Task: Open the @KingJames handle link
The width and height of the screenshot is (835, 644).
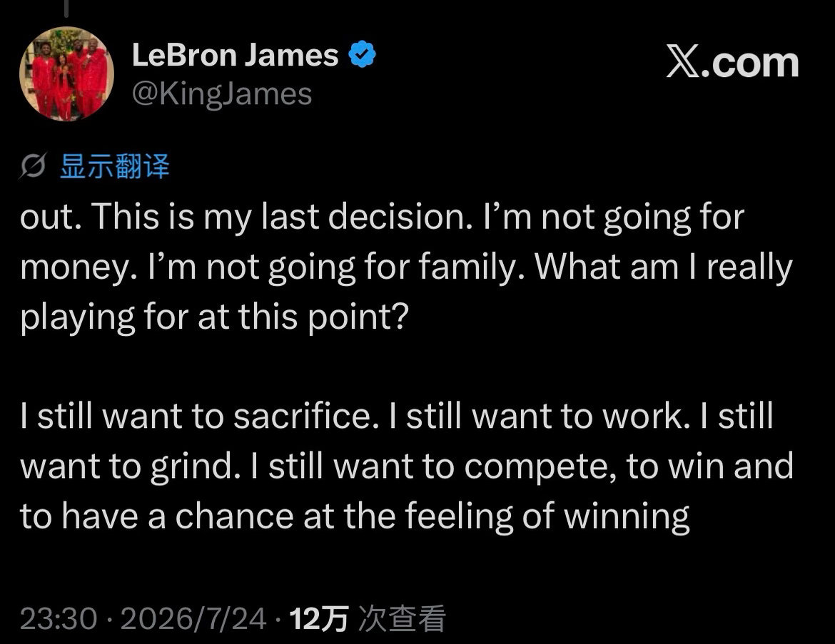Action: (221, 94)
